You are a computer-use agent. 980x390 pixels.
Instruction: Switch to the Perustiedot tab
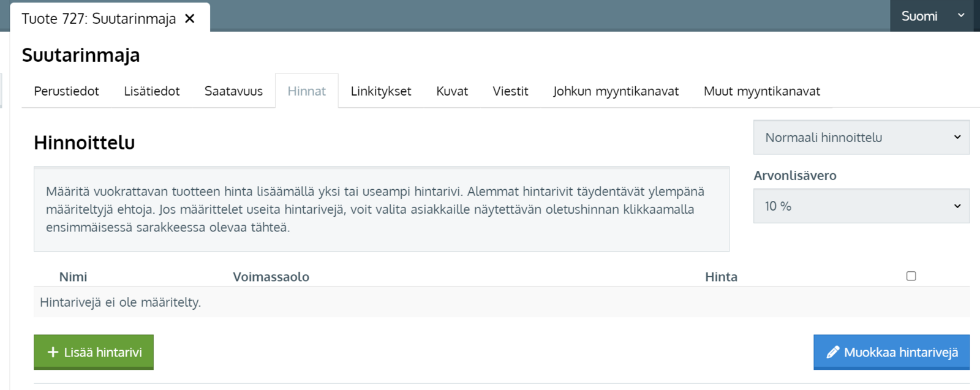coord(66,91)
